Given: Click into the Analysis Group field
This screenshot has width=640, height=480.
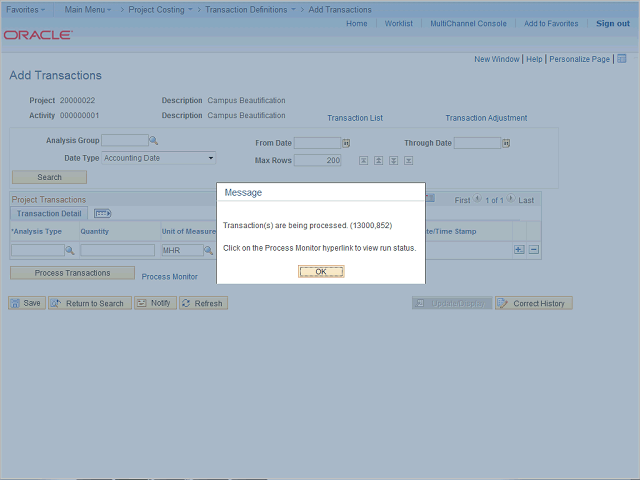Looking at the screenshot, I should pyautogui.click(x=125, y=140).
